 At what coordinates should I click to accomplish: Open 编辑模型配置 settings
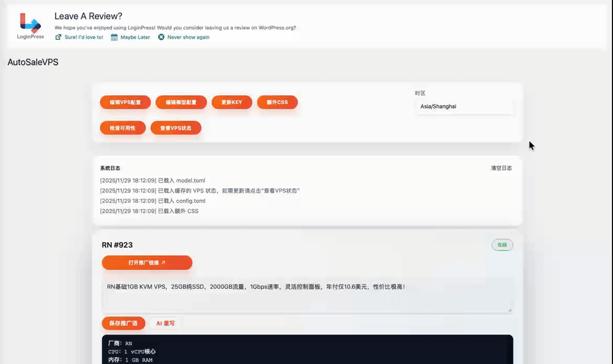coord(181,103)
